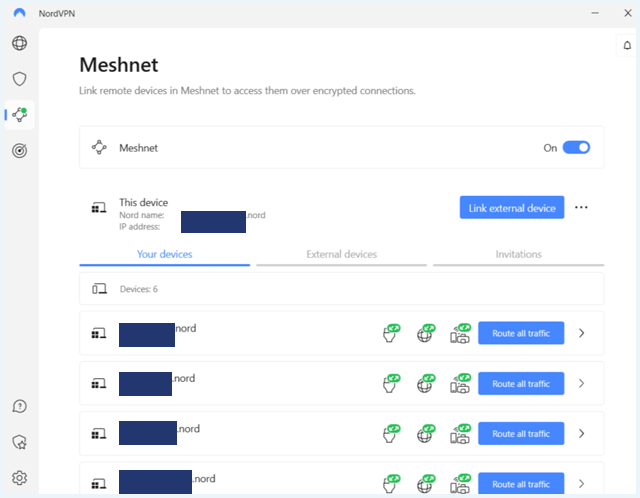Route all traffic through second device

521,383
